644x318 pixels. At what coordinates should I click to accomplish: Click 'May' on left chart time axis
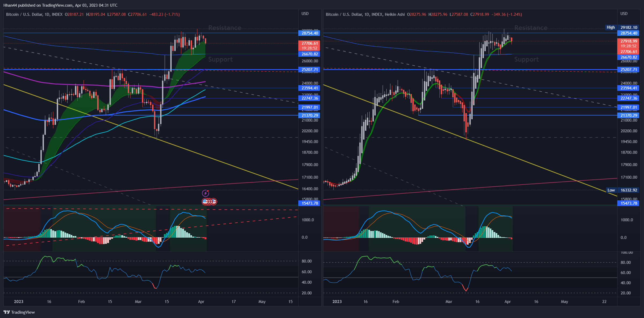(262, 302)
